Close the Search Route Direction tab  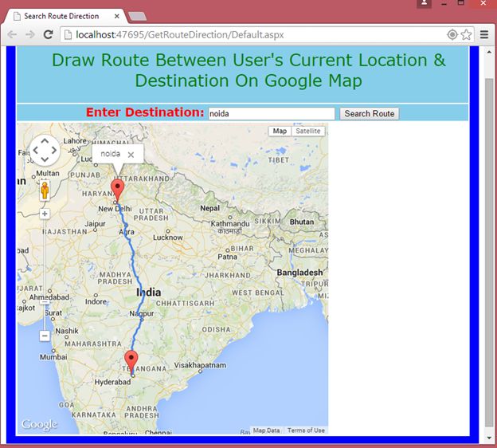click(x=117, y=16)
